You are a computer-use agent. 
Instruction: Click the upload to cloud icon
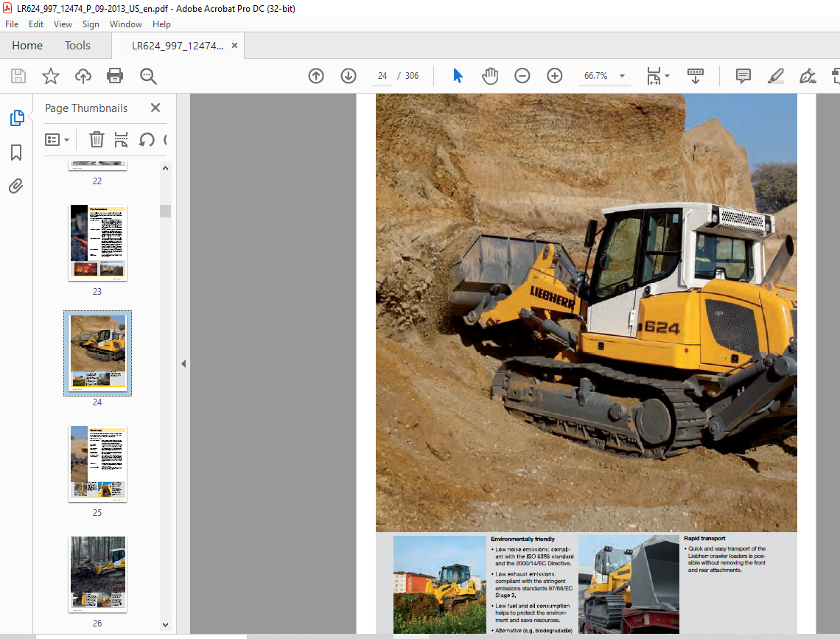click(x=83, y=76)
